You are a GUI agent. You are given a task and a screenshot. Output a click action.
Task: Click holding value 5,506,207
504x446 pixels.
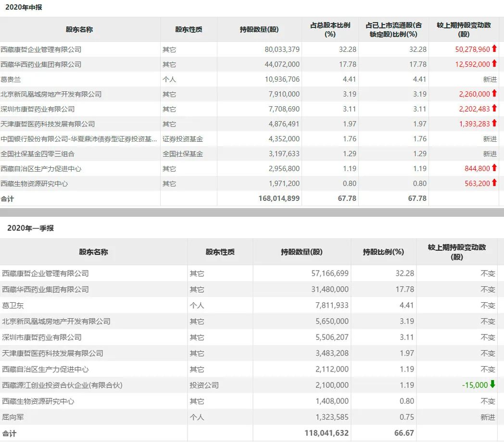coord(332,337)
